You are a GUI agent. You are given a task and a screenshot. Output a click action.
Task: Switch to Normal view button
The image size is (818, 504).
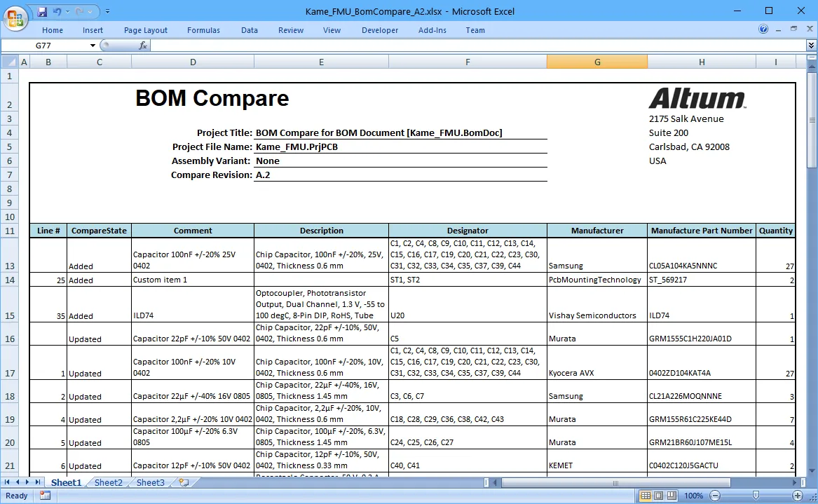646,496
